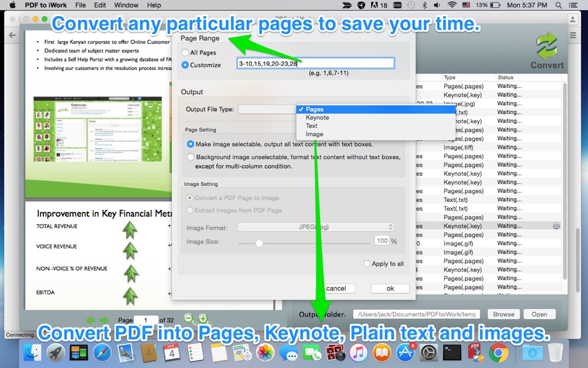588x368 pixels.
Task: Open Notification Center from the menu bar
Action: [x=573, y=5]
